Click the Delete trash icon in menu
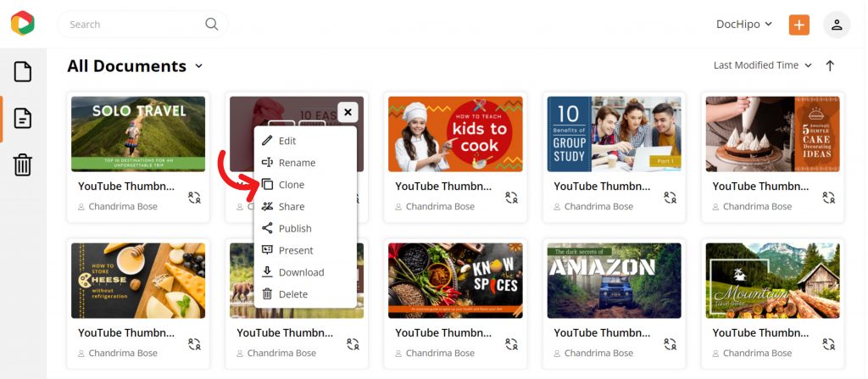 tap(267, 293)
